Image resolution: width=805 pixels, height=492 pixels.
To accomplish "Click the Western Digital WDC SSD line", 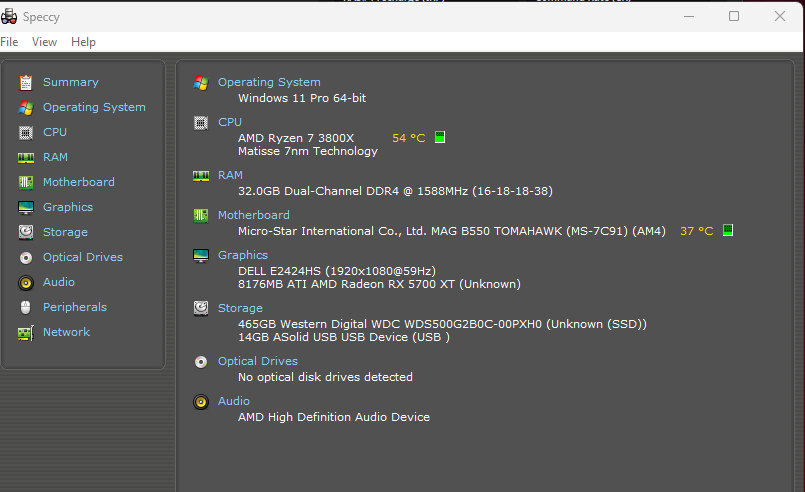I will tap(442, 324).
